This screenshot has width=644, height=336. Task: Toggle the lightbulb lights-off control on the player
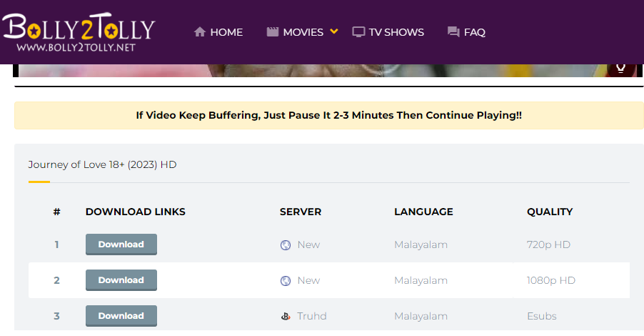click(620, 69)
